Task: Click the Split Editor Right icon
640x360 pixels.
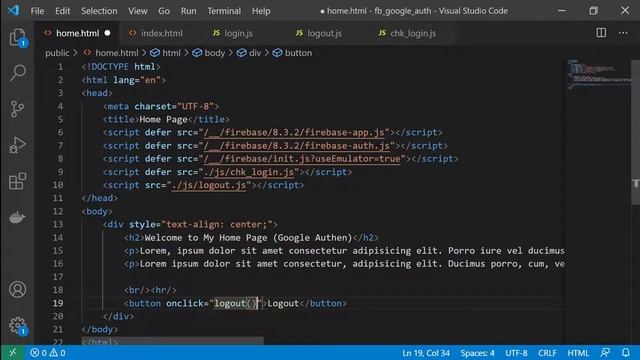Action: 601,33
